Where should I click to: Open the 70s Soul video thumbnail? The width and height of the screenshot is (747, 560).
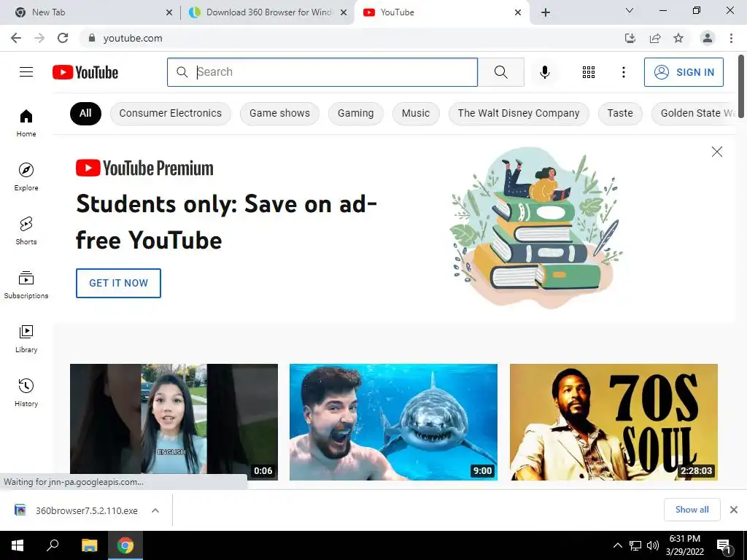614,422
